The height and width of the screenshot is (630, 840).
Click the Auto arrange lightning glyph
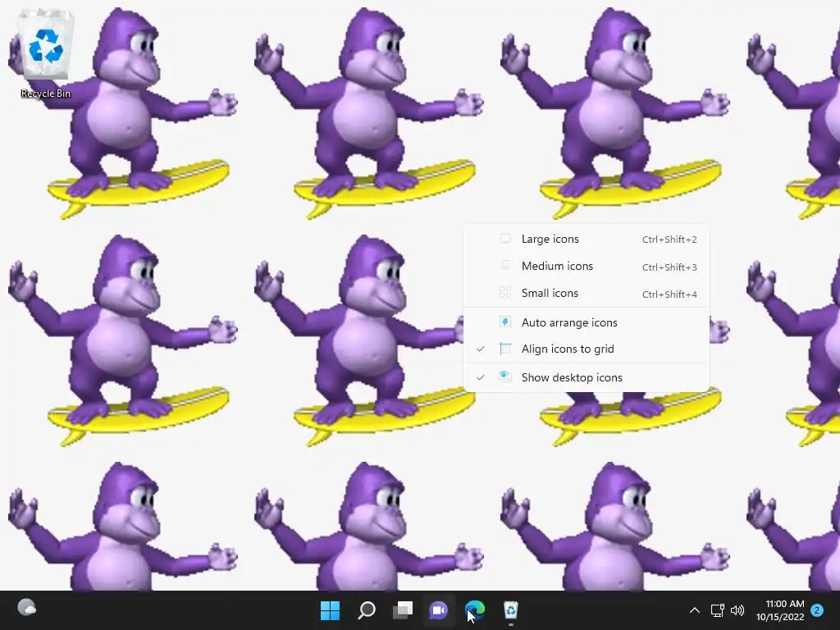click(x=505, y=322)
